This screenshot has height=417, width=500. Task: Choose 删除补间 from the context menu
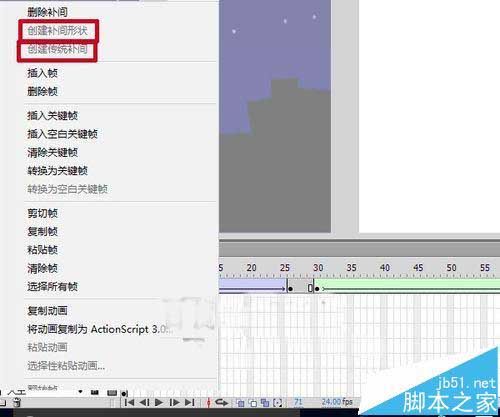pos(47,12)
